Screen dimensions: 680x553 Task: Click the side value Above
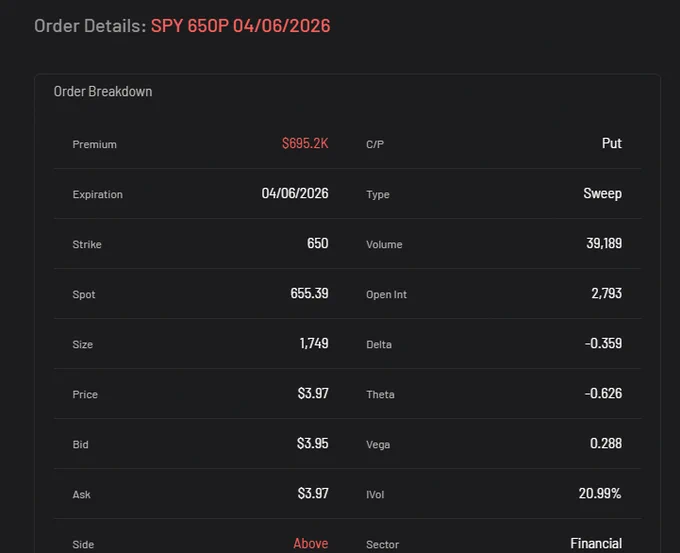coord(311,543)
